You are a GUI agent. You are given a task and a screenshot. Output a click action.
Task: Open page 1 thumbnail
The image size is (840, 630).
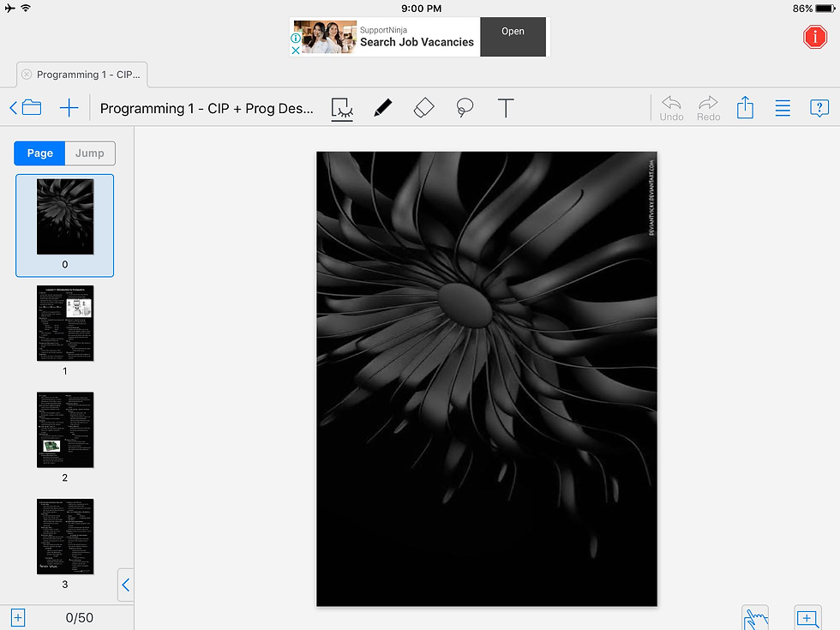65,323
